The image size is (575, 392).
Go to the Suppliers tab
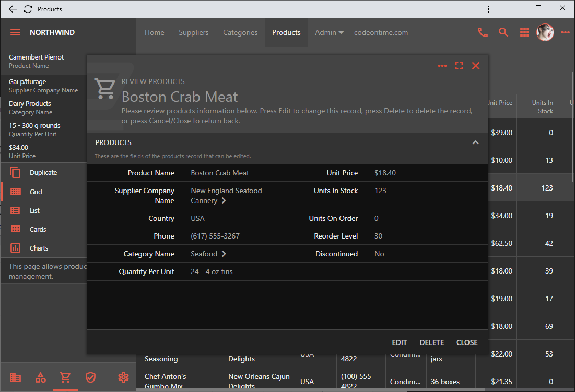coord(193,32)
